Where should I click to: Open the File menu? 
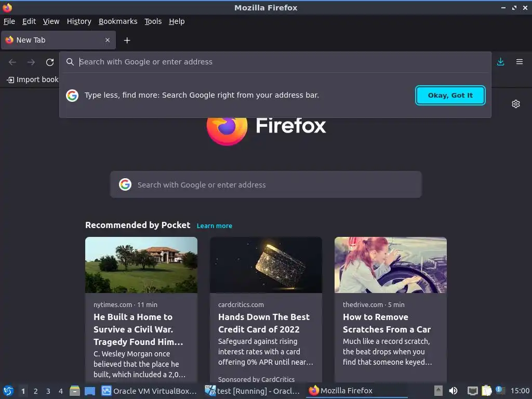point(9,21)
